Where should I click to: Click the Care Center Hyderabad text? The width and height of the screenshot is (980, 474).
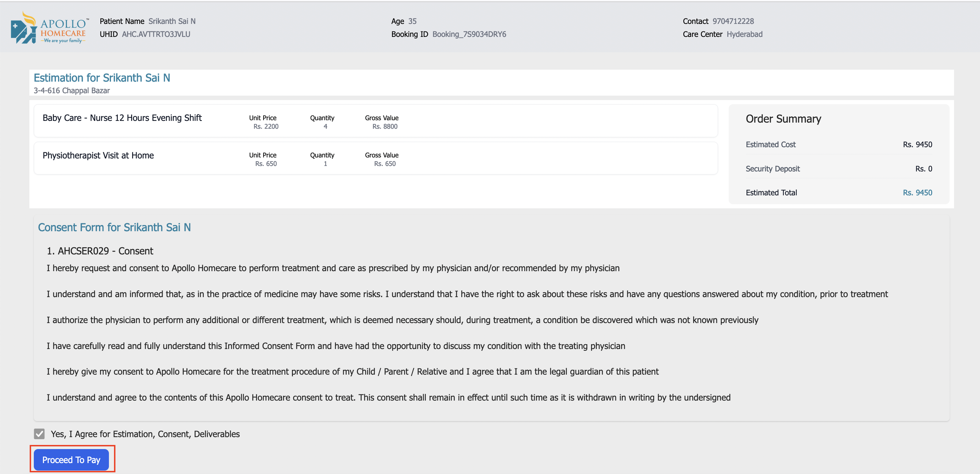744,34
